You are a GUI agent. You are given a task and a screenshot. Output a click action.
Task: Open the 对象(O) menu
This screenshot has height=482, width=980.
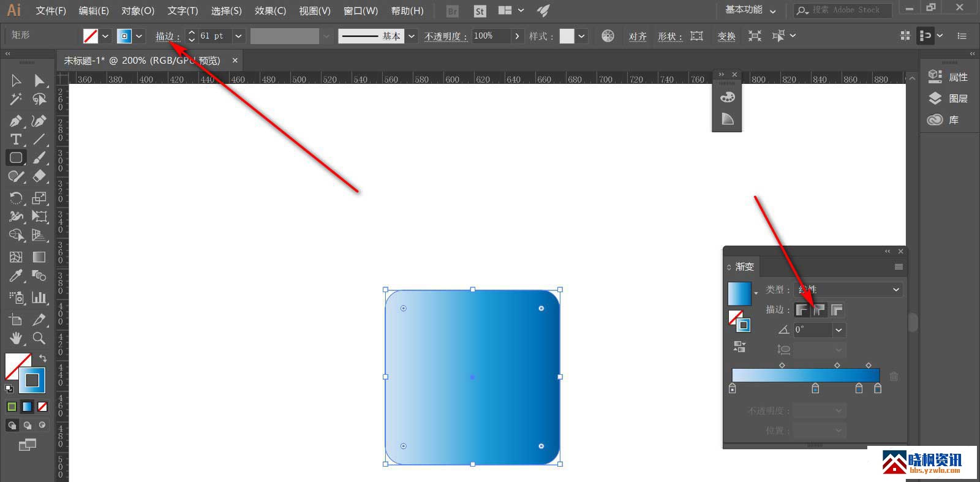(x=138, y=10)
